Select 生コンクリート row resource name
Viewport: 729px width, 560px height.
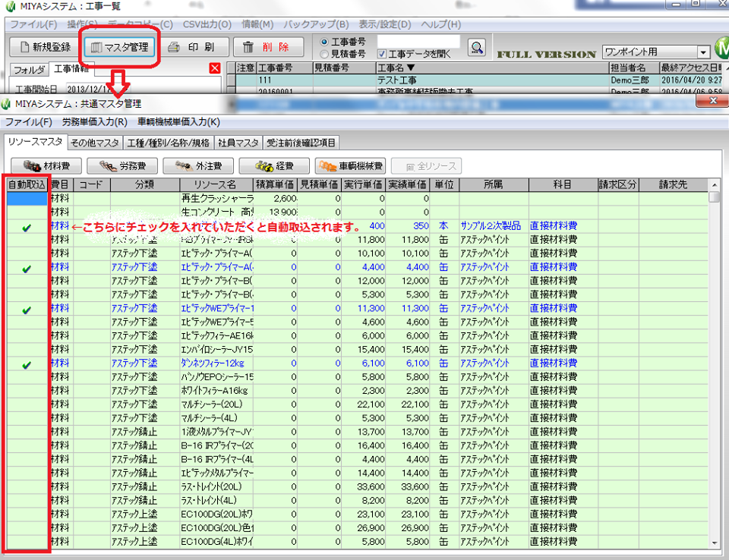(x=216, y=212)
